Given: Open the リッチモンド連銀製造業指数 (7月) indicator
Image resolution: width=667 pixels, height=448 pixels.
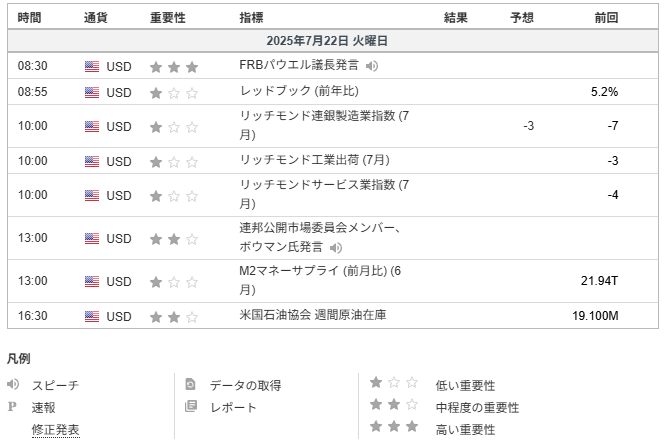Looking at the screenshot, I should point(324,126).
